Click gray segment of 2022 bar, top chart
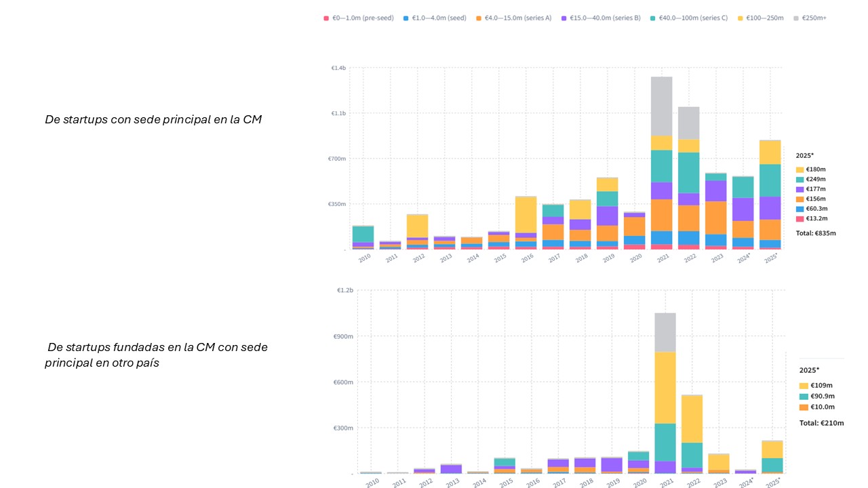The width and height of the screenshot is (868, 488). coord(688,123)
